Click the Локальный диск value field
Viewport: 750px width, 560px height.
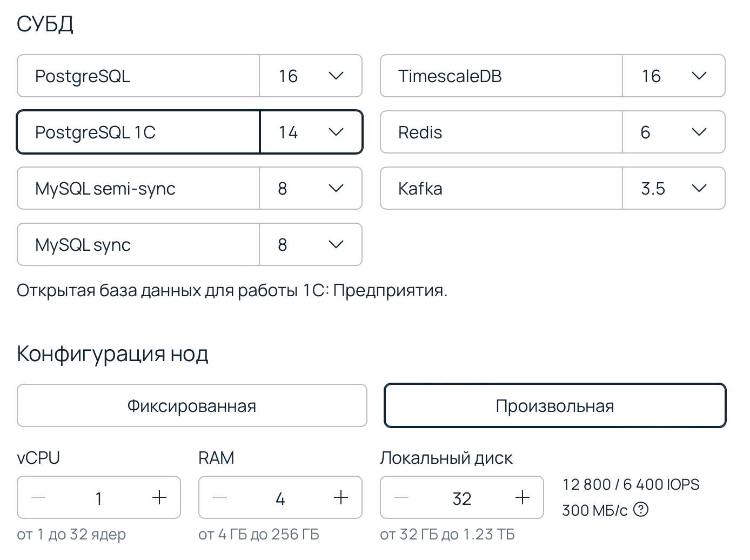click(462, 498)
